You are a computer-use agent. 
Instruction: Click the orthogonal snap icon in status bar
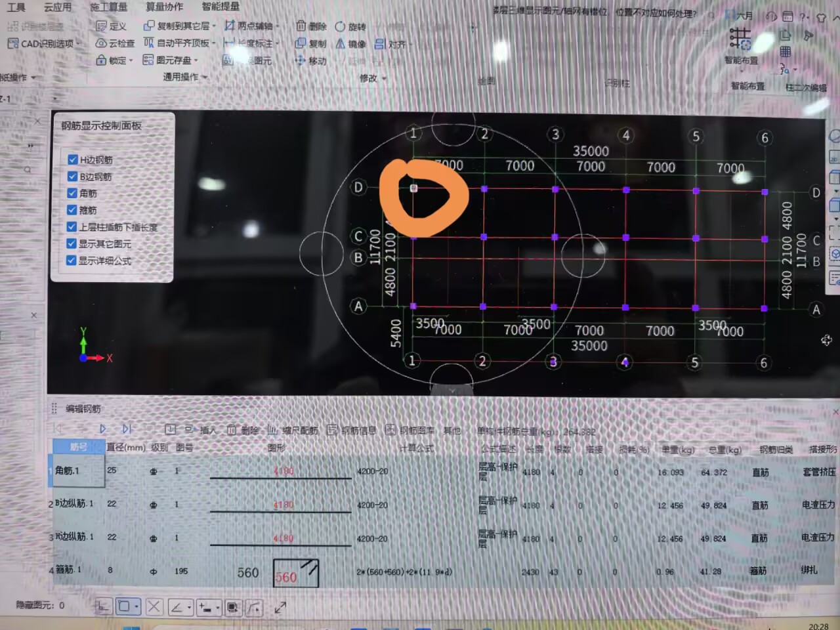pyautogui.click(x=102, y=606)
